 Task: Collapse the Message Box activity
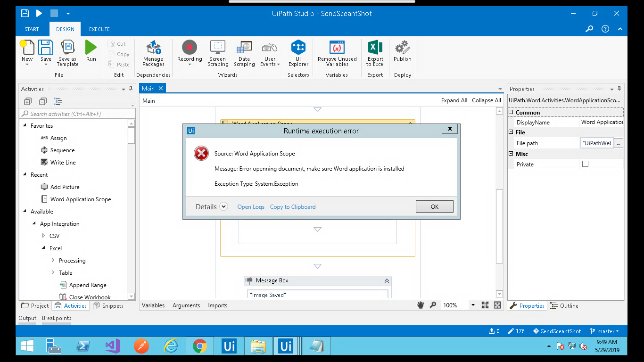pyautogui.click(x=387, y=281)
